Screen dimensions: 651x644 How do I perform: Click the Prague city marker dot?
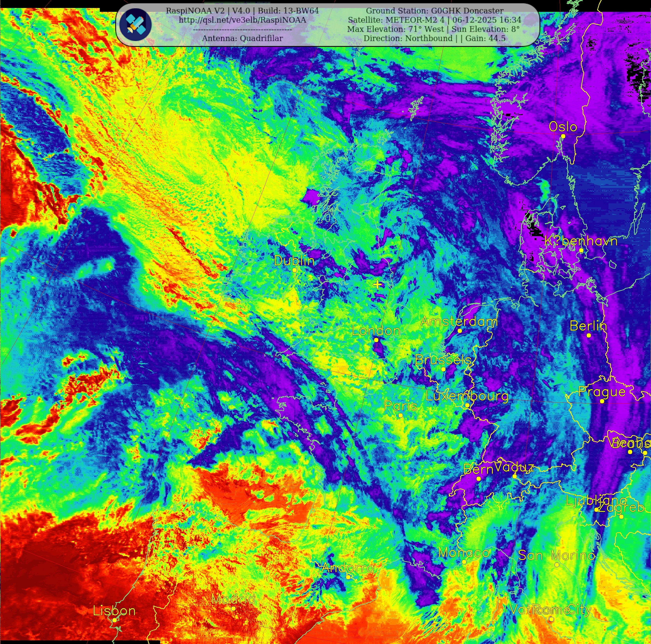click(602, 401)
